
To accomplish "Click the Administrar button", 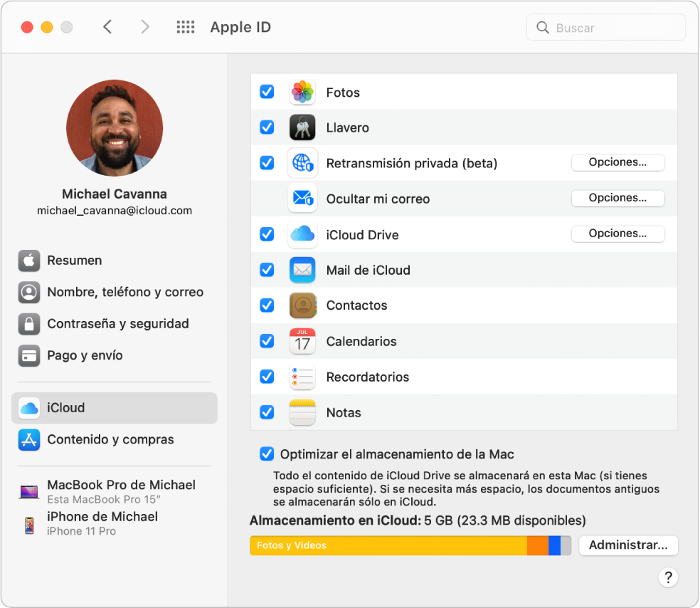I will pos(628,545).
